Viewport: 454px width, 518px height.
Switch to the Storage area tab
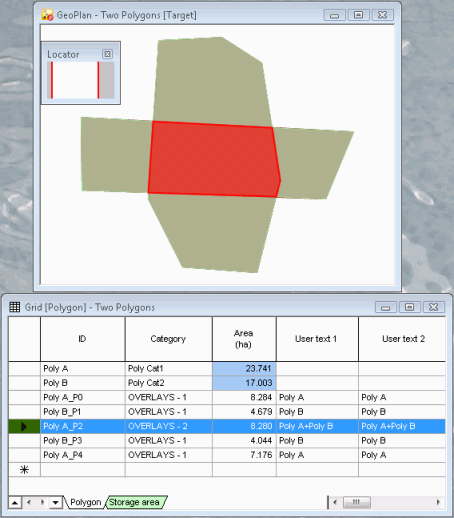pyautogui.click(x=135, y=502)
